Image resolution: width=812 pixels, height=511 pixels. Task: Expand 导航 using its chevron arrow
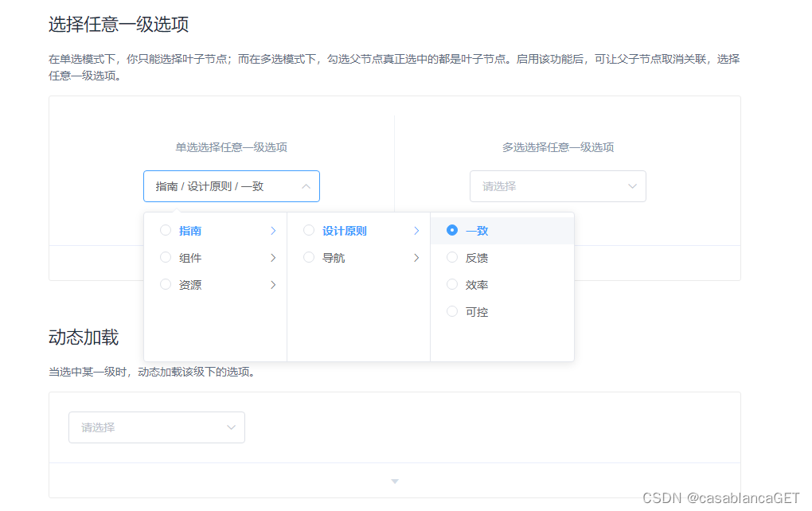point(416,257)
